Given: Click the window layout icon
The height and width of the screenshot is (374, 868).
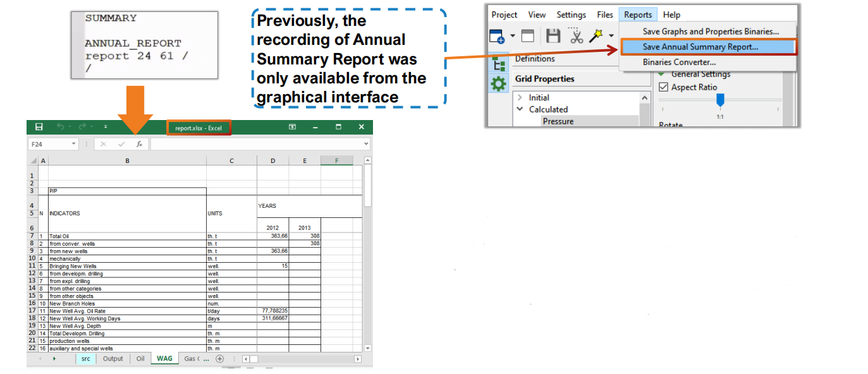Looking at the screenshot, I should click(527, 36).
